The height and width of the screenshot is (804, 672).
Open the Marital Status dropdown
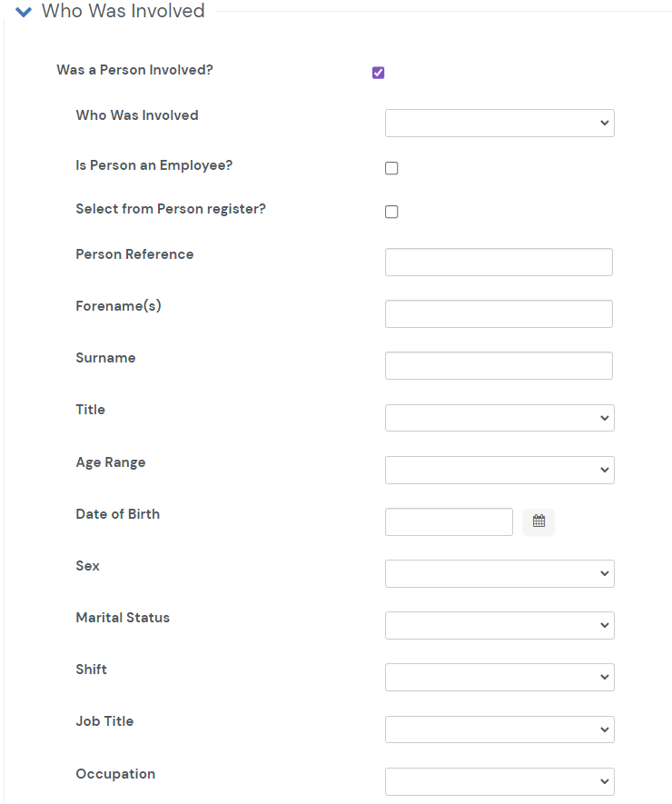499,625
